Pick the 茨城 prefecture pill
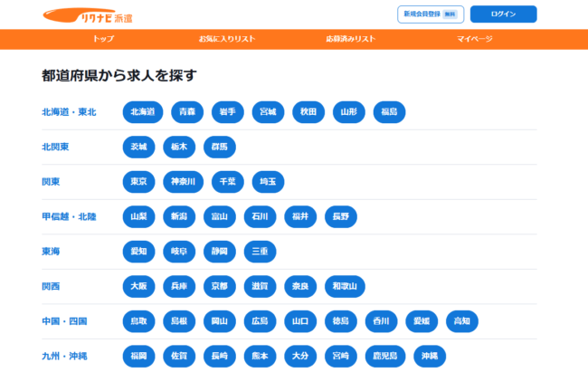 pyautogui.click(x=138, y=147)
